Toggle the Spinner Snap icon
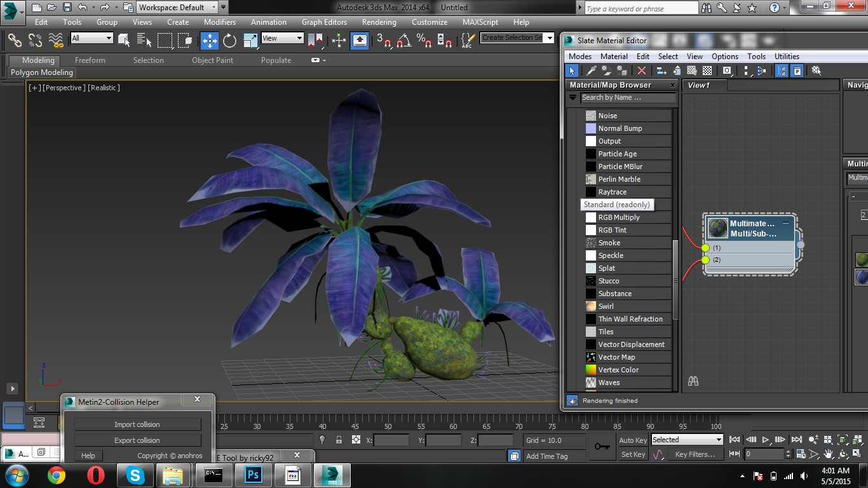Screen dimensions: 868x488 click(445, 41)
